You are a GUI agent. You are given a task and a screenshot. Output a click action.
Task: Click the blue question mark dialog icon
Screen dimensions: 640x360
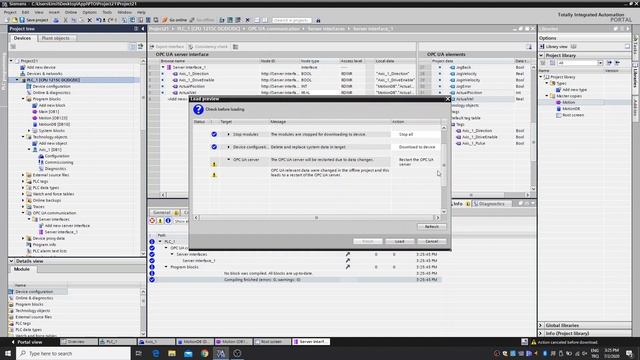point(198,109)
